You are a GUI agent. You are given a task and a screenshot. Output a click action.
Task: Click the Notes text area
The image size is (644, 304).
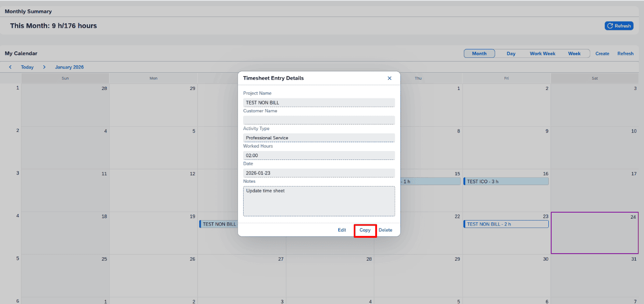(x=319, y=201)
